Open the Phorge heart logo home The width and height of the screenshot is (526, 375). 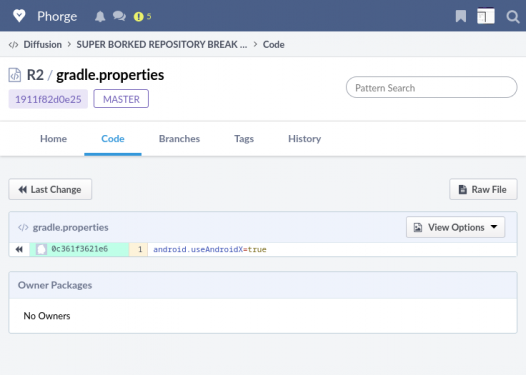(x=19, y=16)
